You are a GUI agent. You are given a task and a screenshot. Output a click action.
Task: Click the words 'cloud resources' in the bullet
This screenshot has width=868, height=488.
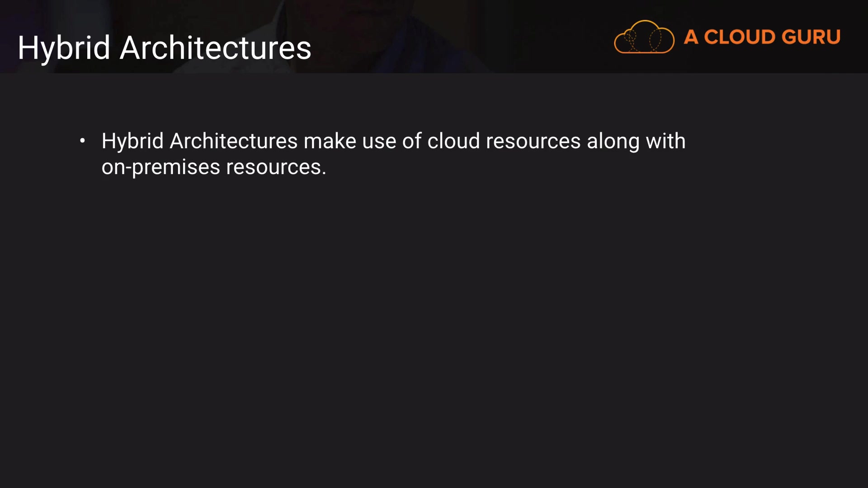(504, 141)
